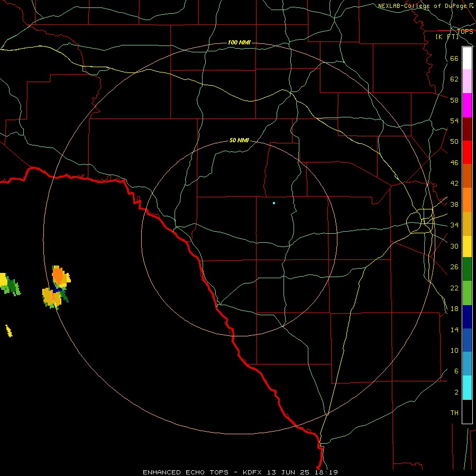Click the black TH threshold swatch
The height and width of the screenshot is (476, 476).
click(467, 411)
